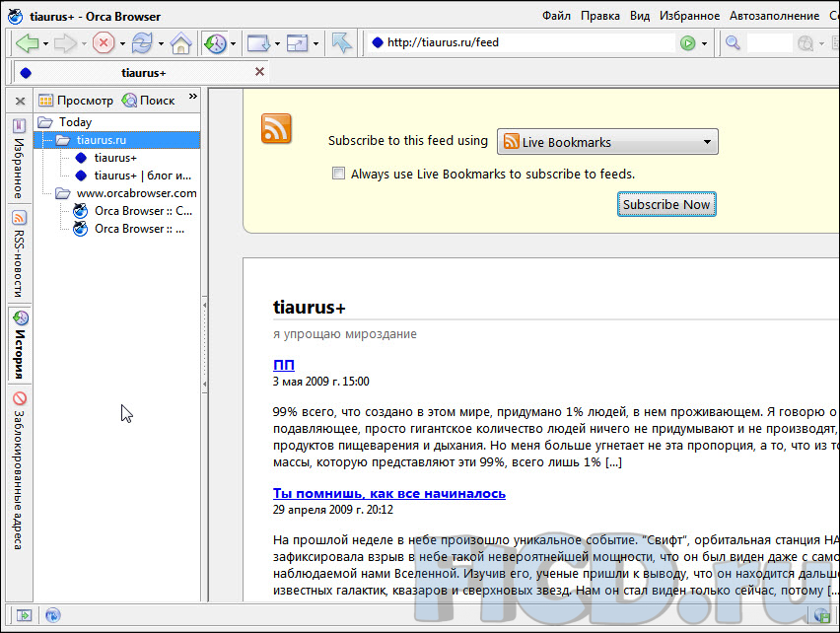Image resolution: width=840 pixels, height=633 pixels.
Task: Close the tiaurus+ tab
Action: pos(260,72)
